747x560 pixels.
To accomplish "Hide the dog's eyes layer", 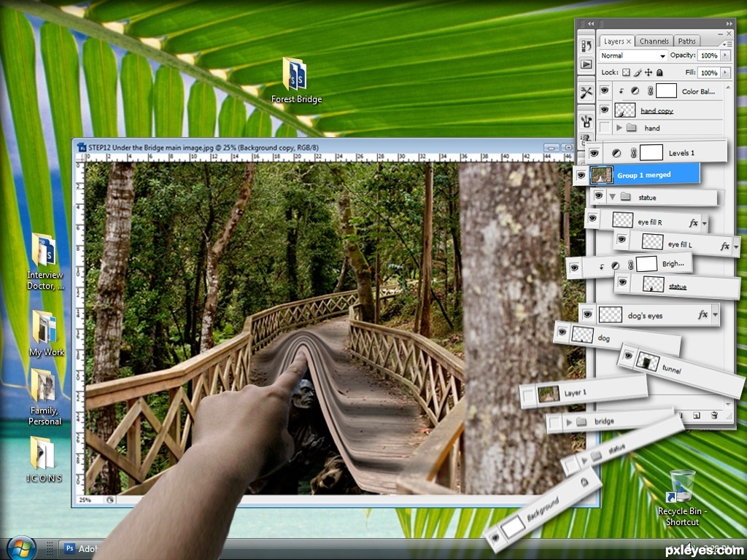I will pos(587,314).
